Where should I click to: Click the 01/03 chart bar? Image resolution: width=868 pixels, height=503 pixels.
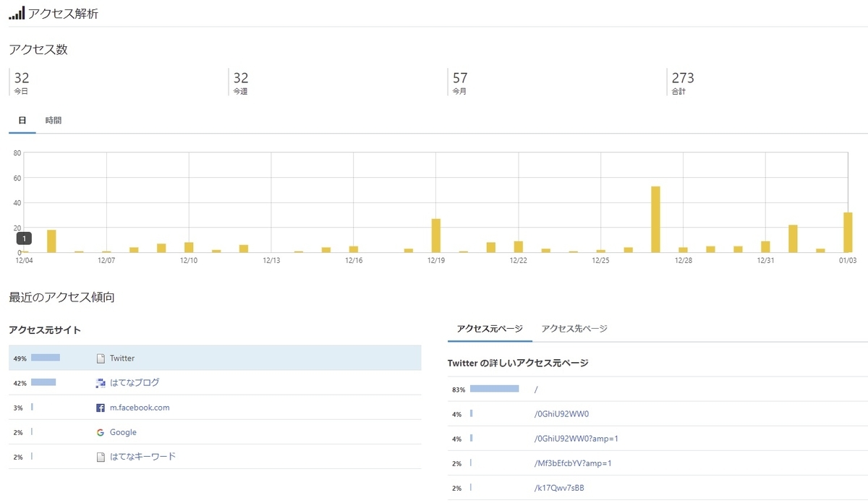point(848,232)
